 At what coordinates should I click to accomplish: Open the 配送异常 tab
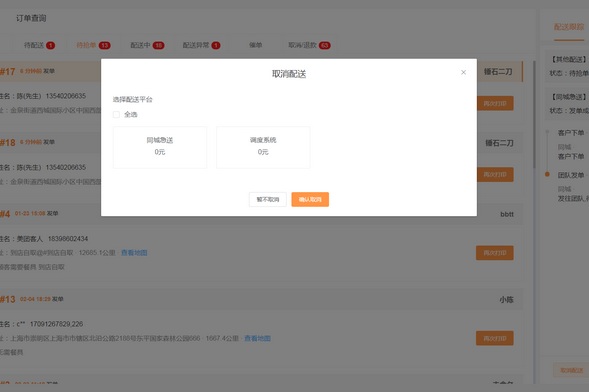201,45
